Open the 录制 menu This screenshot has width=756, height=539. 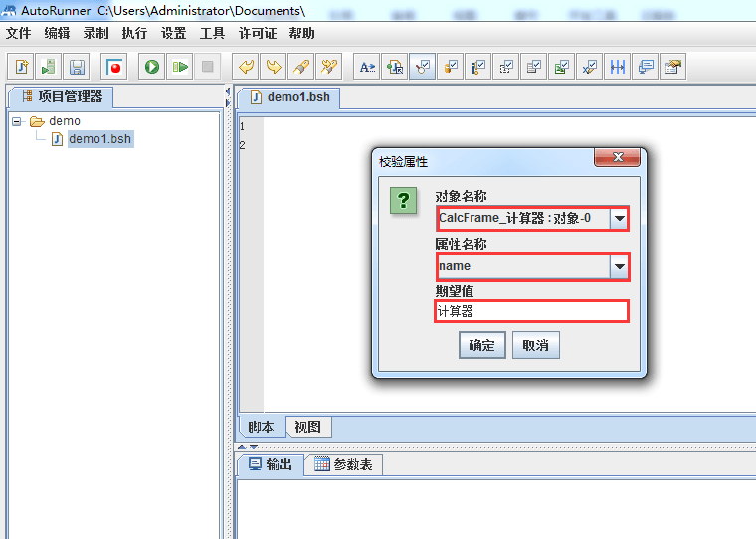point(95,33)
